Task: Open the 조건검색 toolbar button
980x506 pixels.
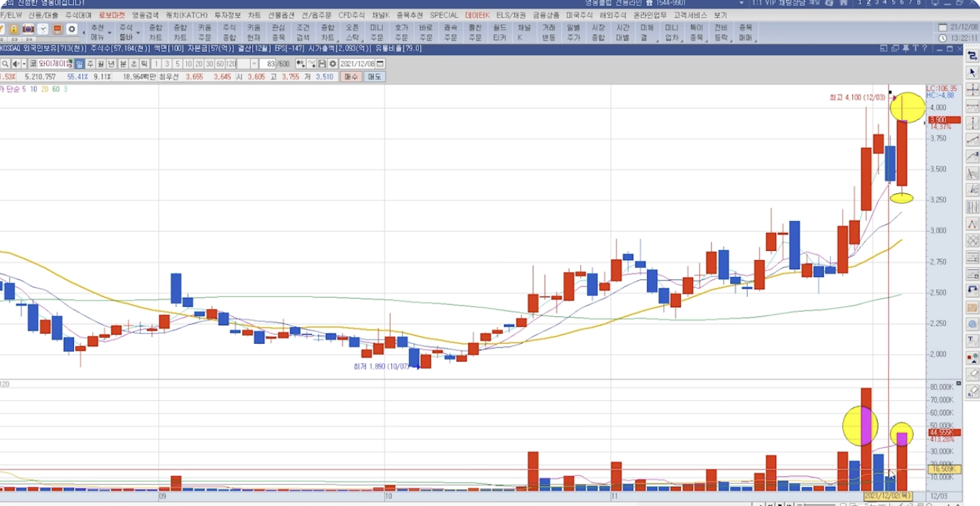Action: [303, 33]
